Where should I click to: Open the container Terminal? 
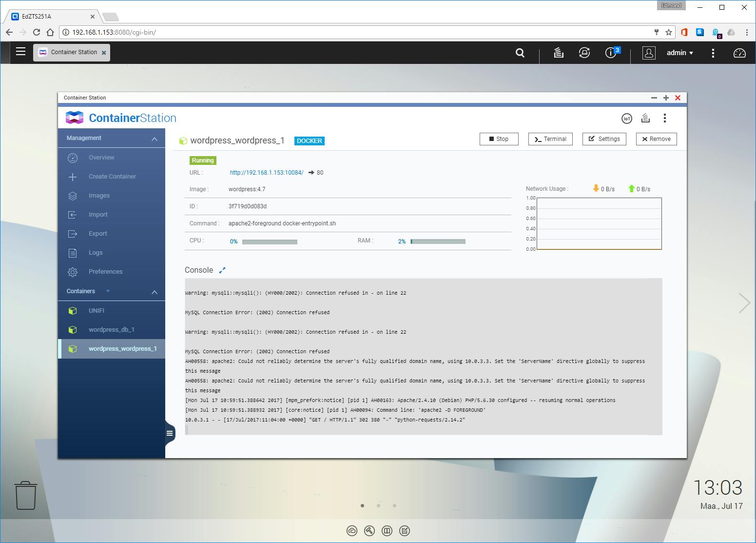tap(550, 139)
